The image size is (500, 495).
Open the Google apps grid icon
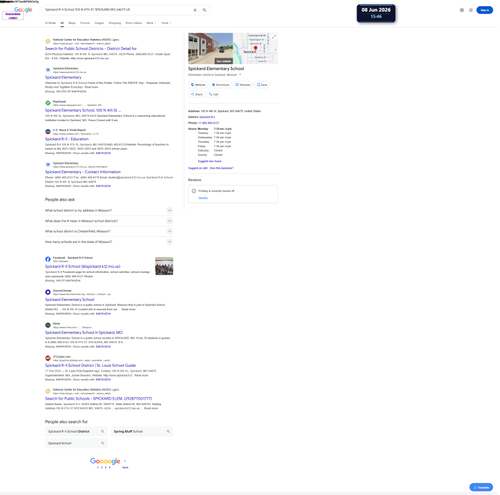471,10
